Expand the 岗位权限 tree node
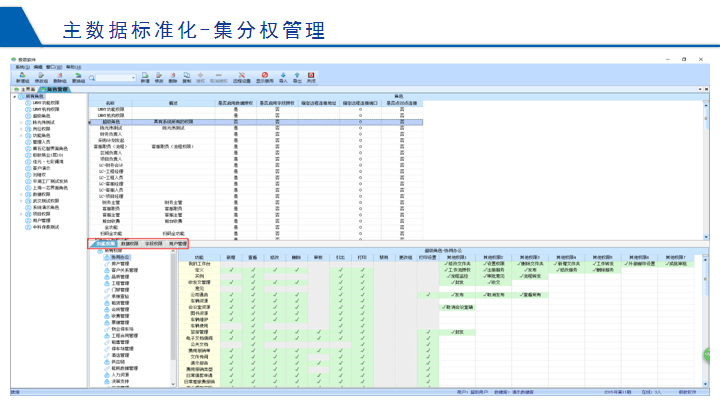720x405 pixels. pyautogui.click(x=21, y=129)
